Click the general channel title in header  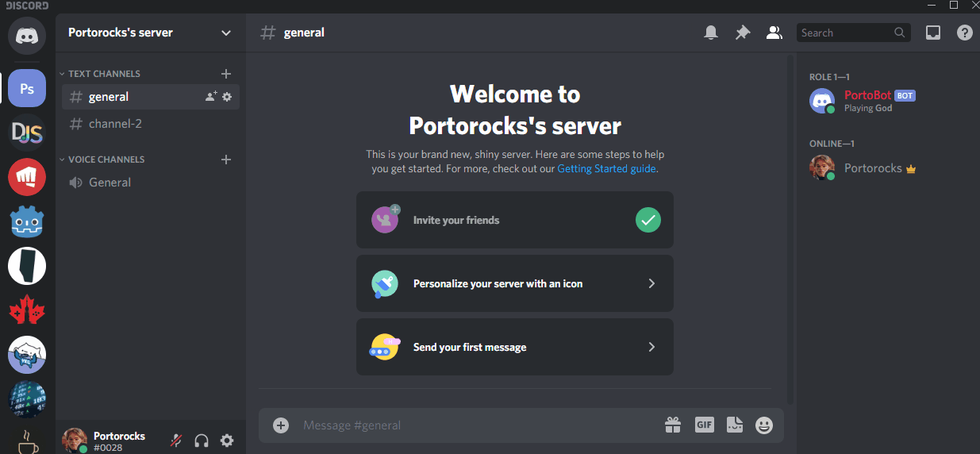coord(304,33)
